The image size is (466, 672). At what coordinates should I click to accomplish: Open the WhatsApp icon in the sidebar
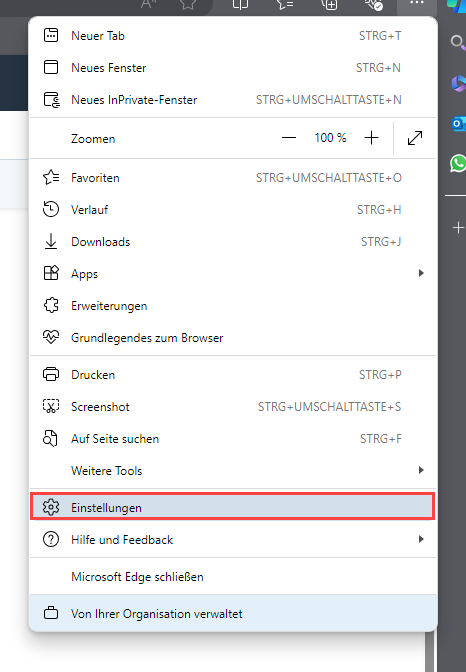click(458, 163)
